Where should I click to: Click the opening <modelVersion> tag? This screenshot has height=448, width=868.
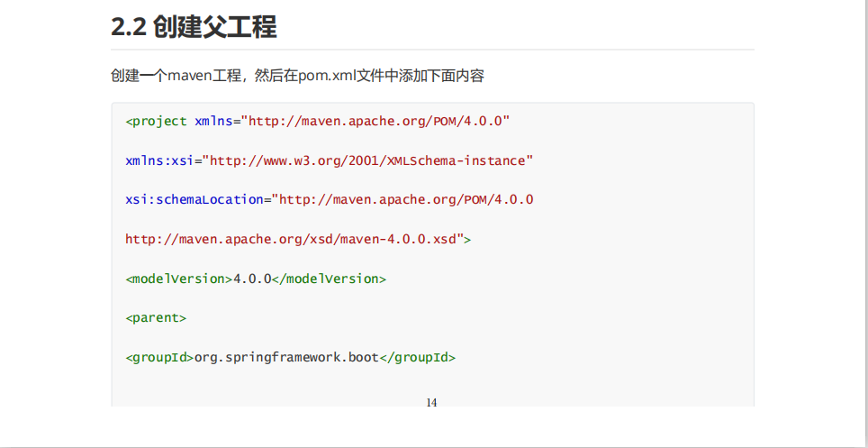click(x=179, y=279)
